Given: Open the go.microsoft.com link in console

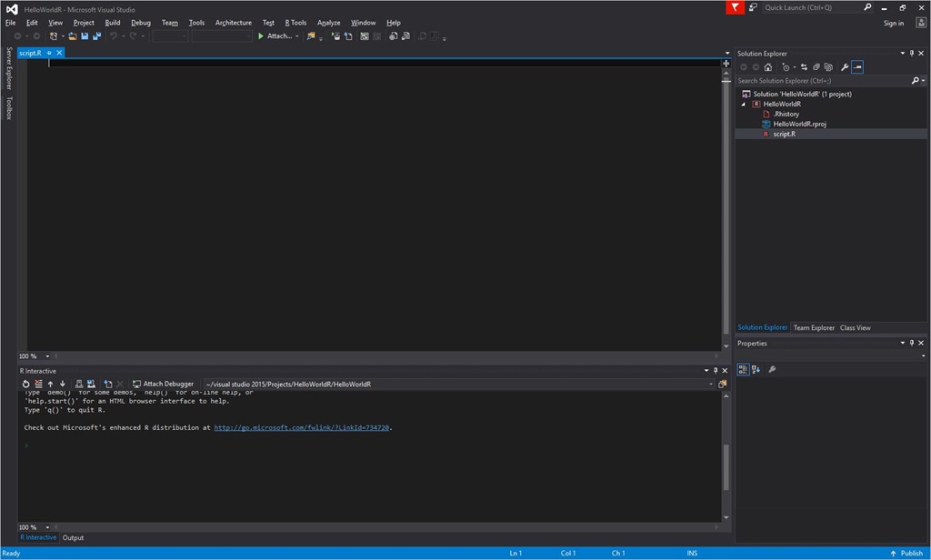Looking at the screenshot, I should tap(302, 427).
